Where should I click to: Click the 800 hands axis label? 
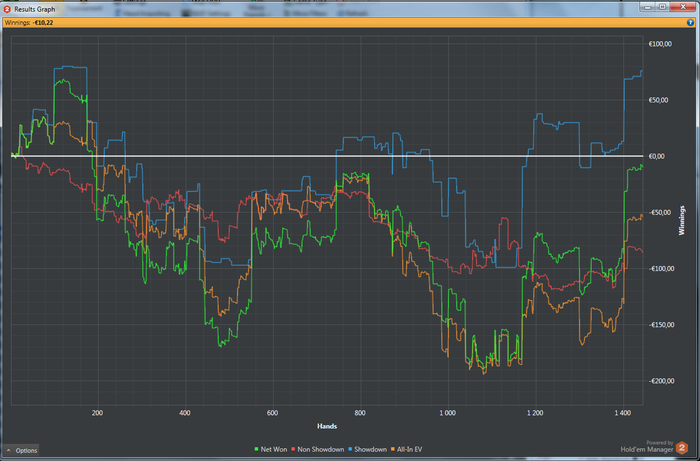tap(360, 413)
